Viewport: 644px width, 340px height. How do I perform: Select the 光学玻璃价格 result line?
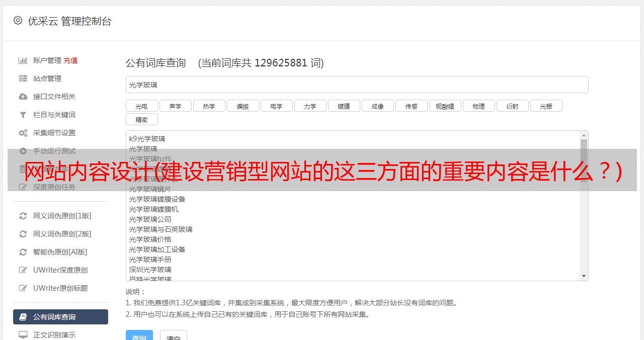click(x=150, y=239)
